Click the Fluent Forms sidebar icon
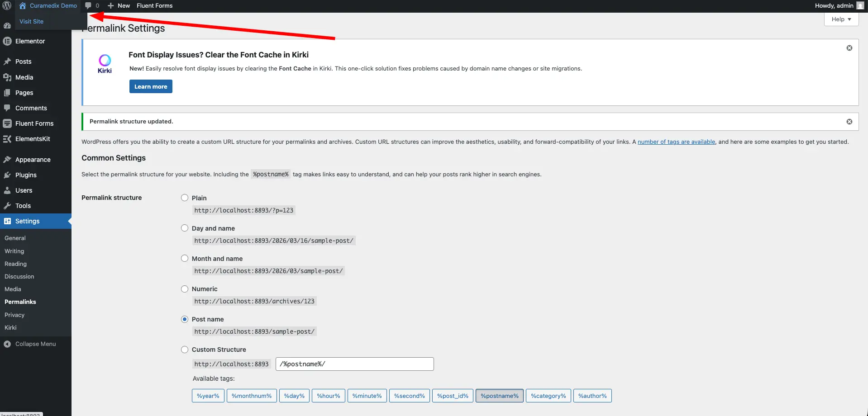This screenshot has height=416, width=868. pos(7,123)
